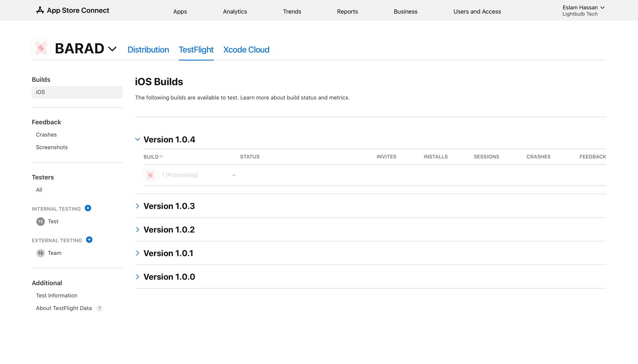Show All testers
638x364 pixels.
tap(39, 190)
